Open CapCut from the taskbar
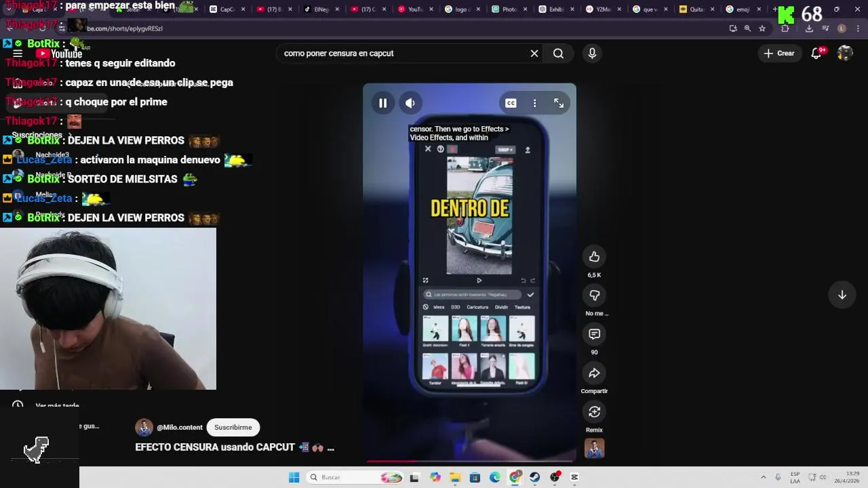This screenshot has width=868, height=488. (574, 477)
